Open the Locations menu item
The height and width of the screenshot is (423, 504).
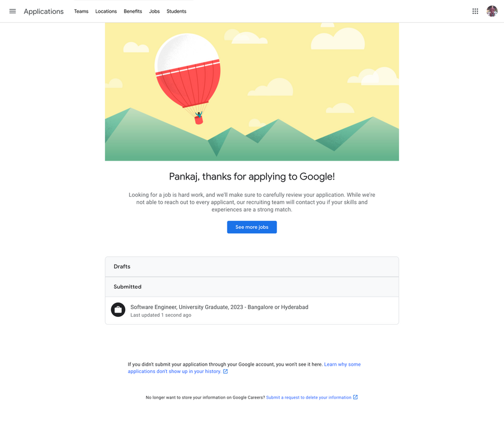(106, 11)
